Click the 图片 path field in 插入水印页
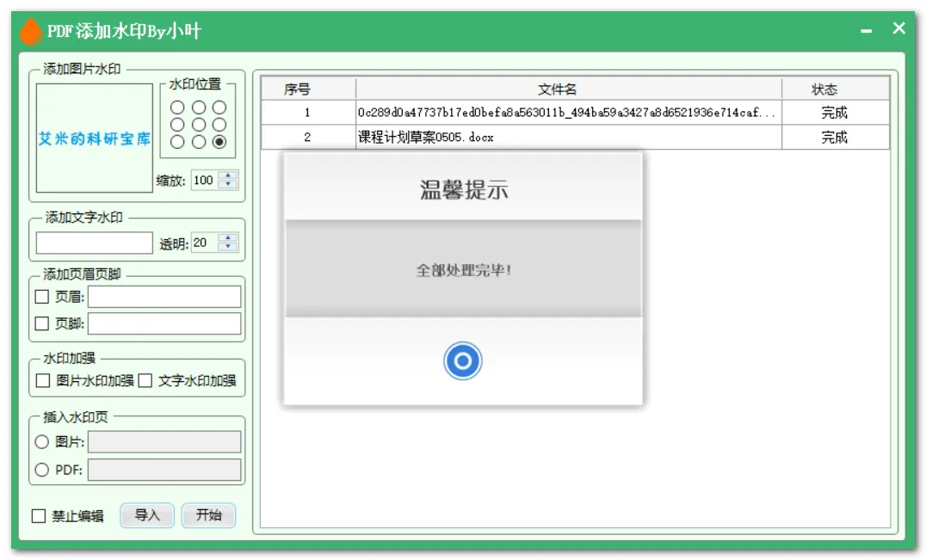Viewport: 926px width, 560px height. pyautogui.click(x=164, y=441)
